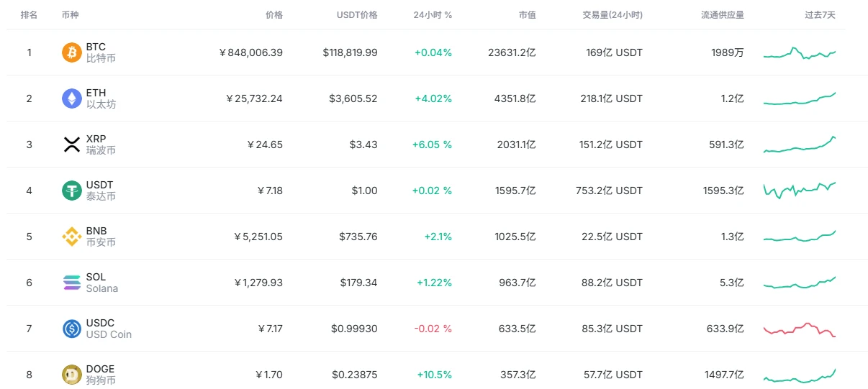Click the Ethereum diamond logo icon
The height and width of the screenshot is (389, 868).
tap(72, 99)
